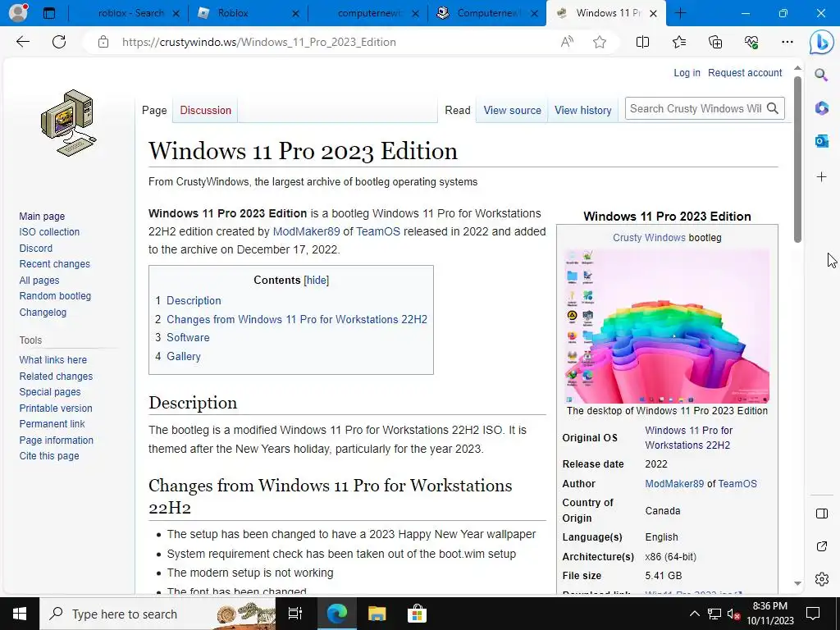Show hidden system tray icons
This screenshot has width=840, height=630.
[694, 614]
